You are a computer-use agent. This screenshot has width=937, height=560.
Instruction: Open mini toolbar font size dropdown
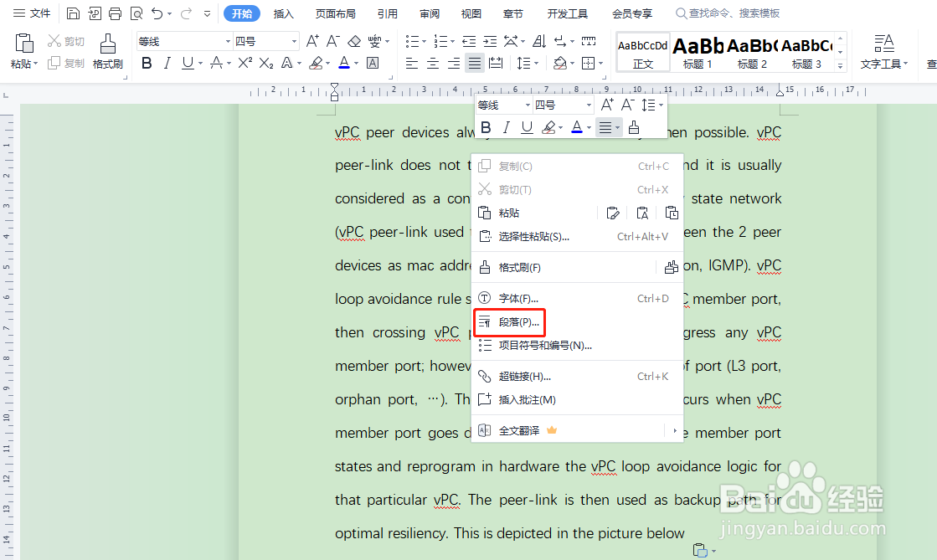[x=589, y=105]
